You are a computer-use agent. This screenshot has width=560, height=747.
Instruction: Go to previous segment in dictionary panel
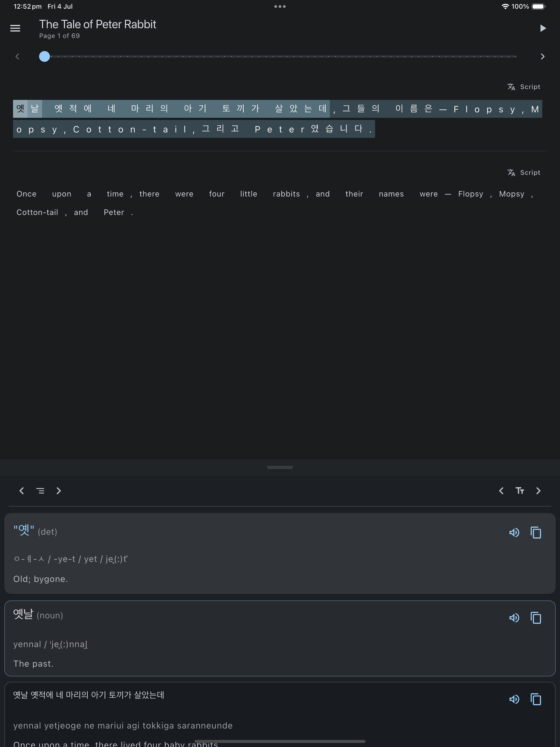pyautogui.click(x=22, y=491)
